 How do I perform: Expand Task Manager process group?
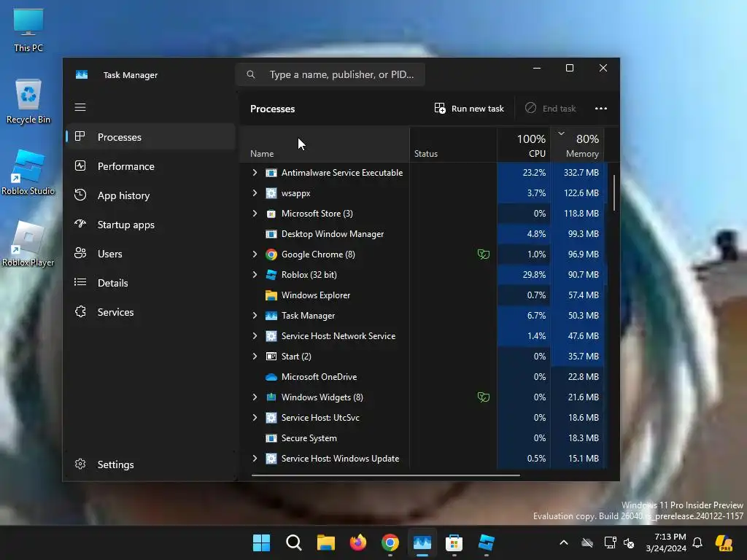click(x=255, y=315)
